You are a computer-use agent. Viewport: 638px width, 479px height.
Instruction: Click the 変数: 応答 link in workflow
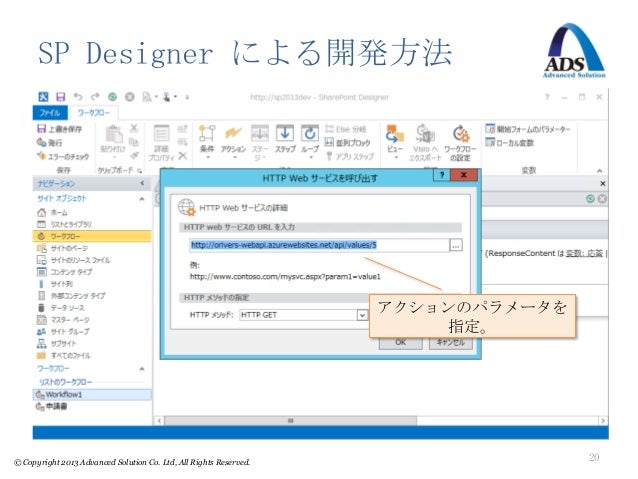584,253
